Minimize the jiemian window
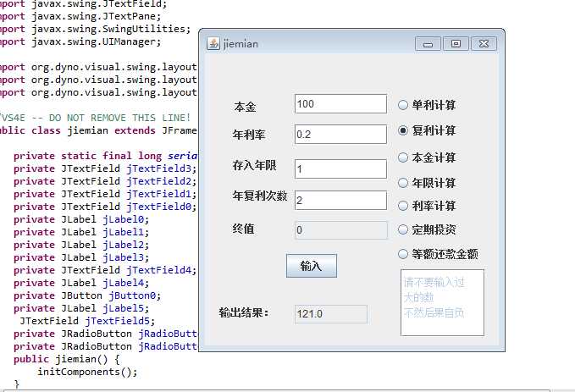 (428, 44)
